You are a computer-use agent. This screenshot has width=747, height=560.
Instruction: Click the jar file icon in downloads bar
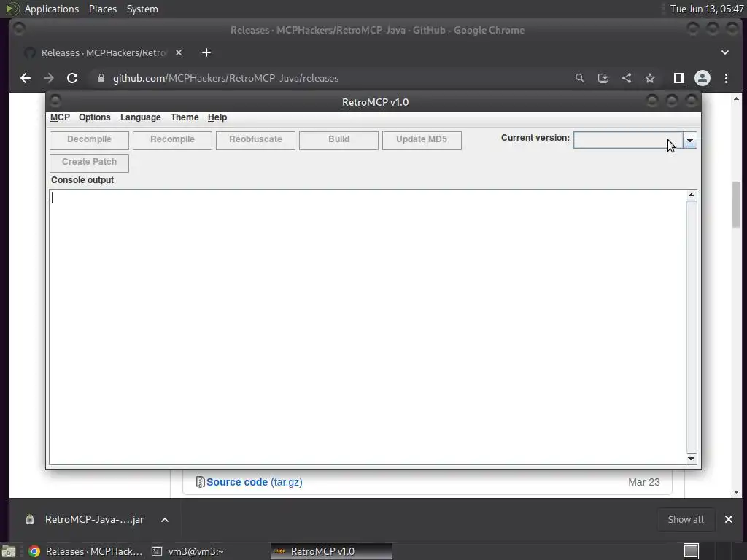click(x=30, y=519)
